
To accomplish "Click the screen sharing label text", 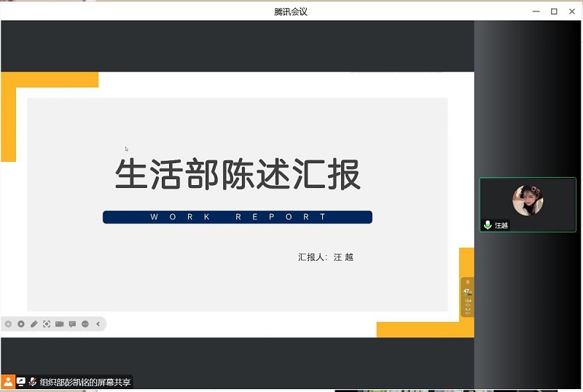I will [x=85, y=382].
